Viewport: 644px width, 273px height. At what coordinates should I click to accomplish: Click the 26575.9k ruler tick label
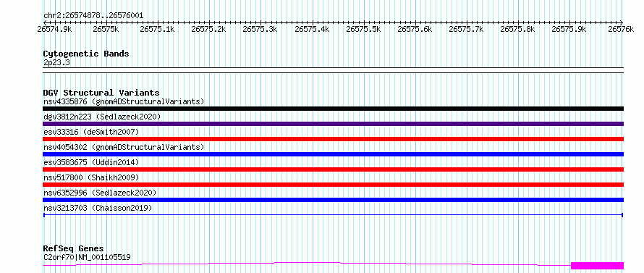[x=569, y=29]
